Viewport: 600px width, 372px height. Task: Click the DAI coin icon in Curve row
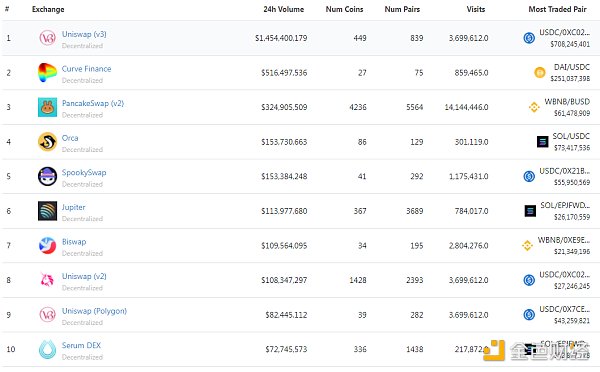(x=540, y=72)
